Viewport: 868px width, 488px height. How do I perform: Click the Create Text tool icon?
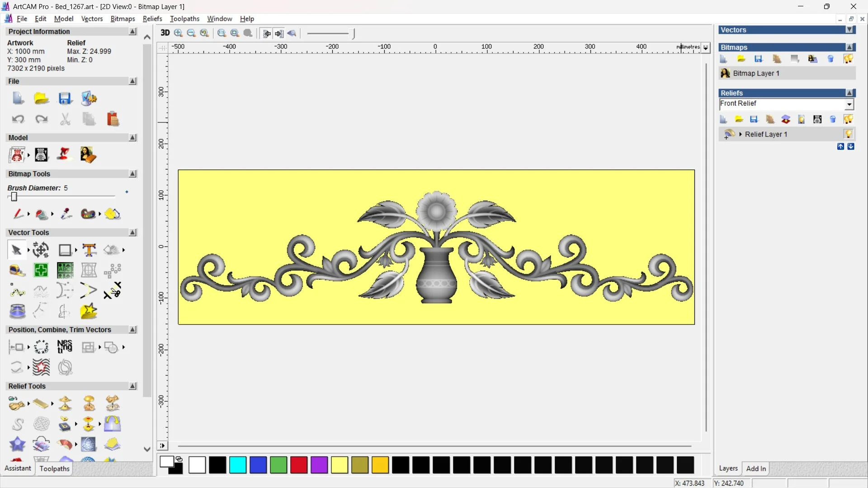click(89, 250)
